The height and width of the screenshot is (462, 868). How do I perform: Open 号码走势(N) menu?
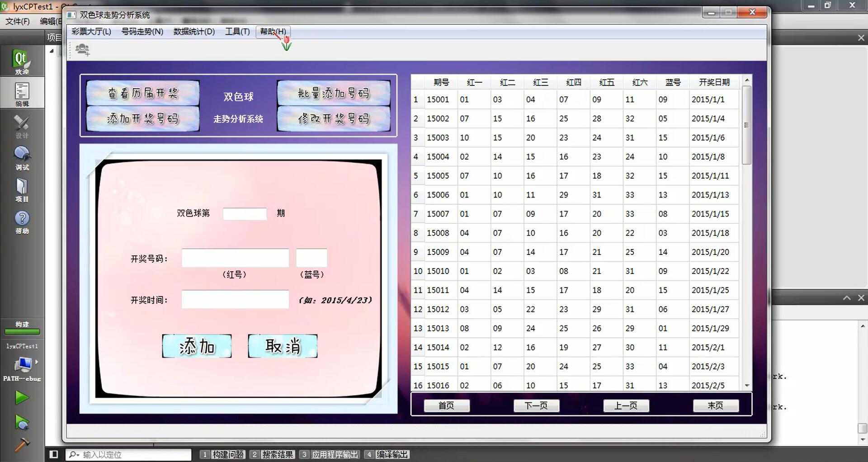coord(142,31)
